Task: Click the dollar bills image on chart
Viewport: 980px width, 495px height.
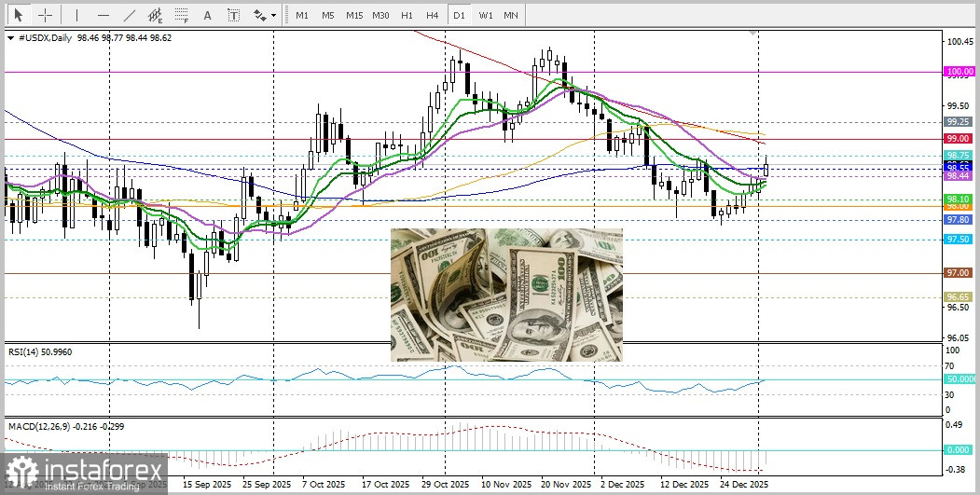Action: [506, 295]
